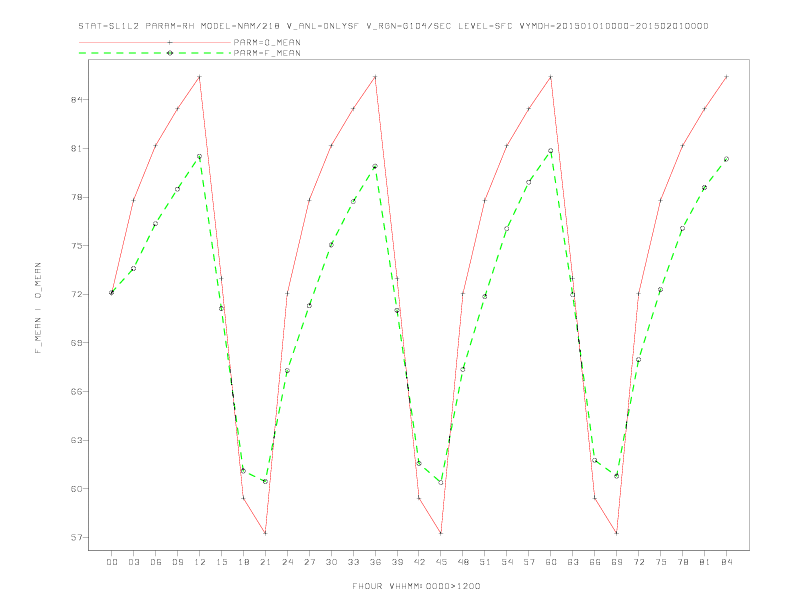792x612 pixels.
Task: Click the x-axis title FHOUR VHHMM:0000>1200
Action: click(x=416, y=586)
